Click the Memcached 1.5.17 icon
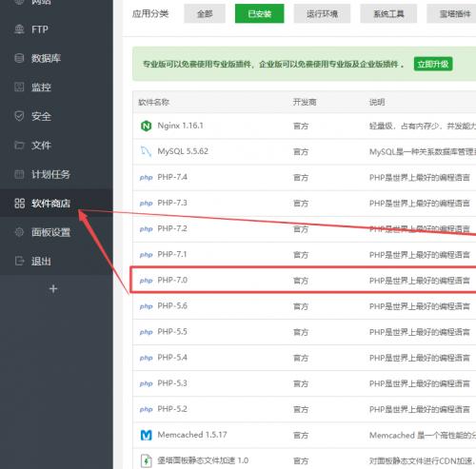 [146, 435]
